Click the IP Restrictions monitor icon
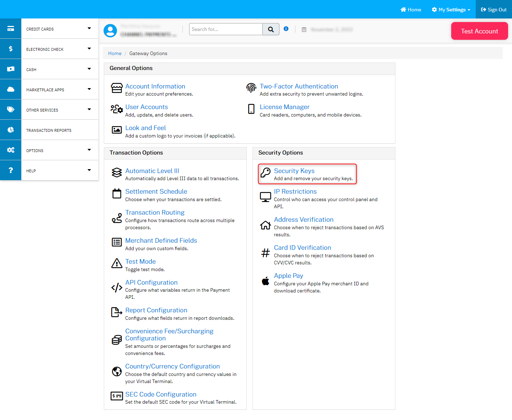 (x=265, y=197)
